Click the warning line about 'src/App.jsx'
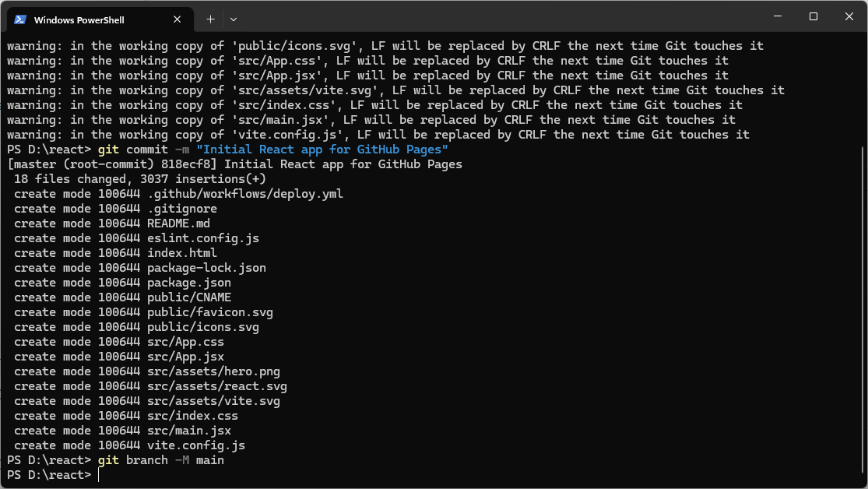This screenshot has width=868, height=489. pyautogui.click(x=367, y=76)
